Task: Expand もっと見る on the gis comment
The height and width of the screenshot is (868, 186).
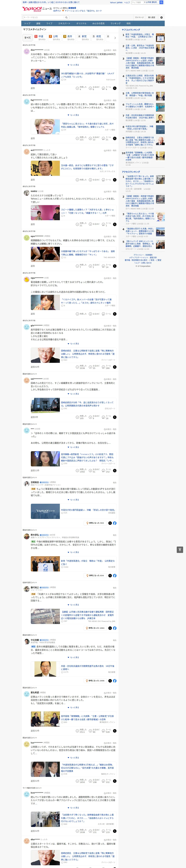Action: [x=73, y=344]
